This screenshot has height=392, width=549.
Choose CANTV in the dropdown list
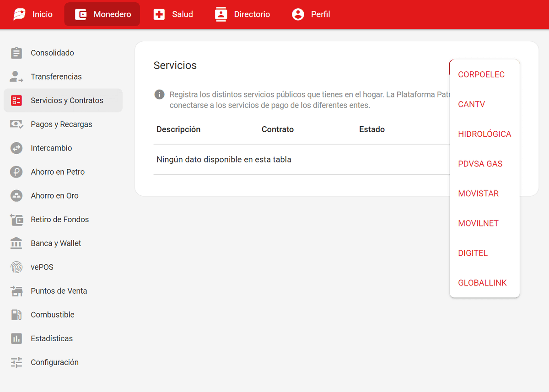(485, 104)
